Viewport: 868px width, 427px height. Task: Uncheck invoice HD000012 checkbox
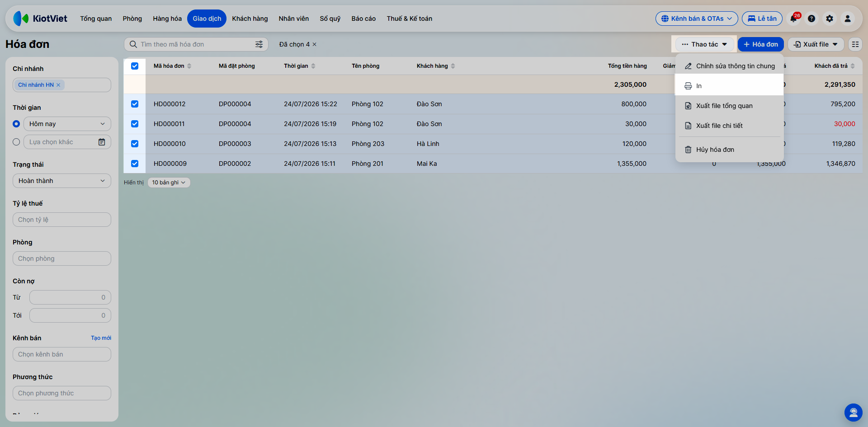135,104
